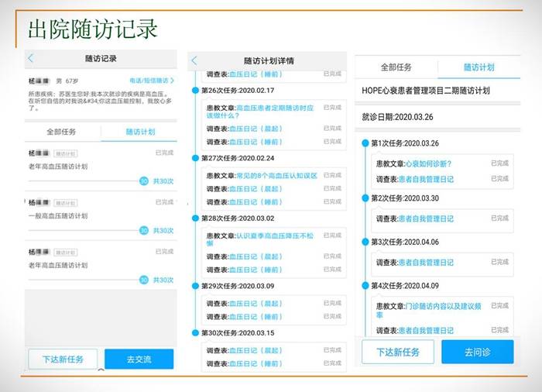Select timeline dot for 第27次任务:2020.02.24
The image size is (542, 392).
pos(195,158)
